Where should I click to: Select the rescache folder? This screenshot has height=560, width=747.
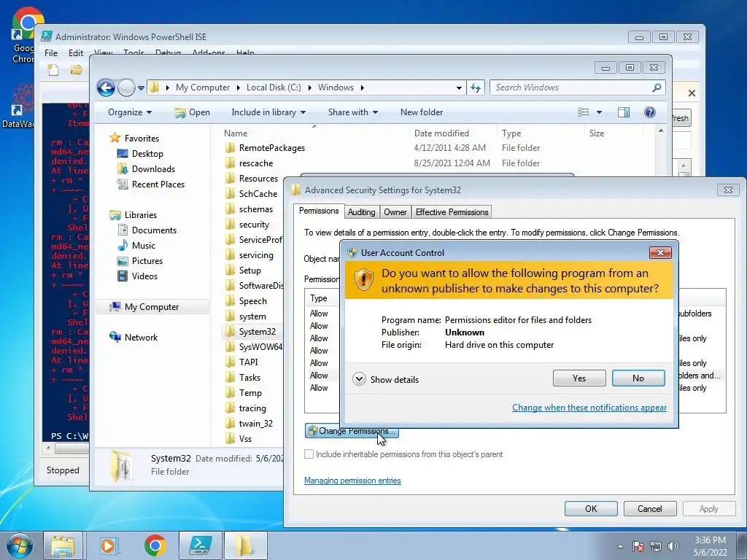pos(256,163)
